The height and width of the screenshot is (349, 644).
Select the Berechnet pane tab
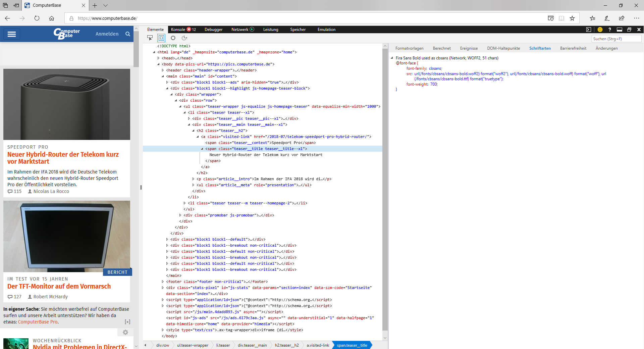(x=442, y=48)
